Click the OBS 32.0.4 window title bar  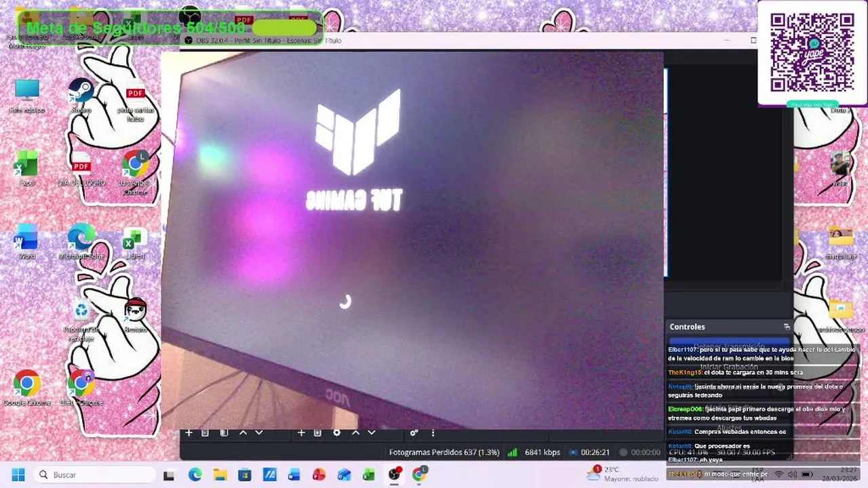pos(468,41)
